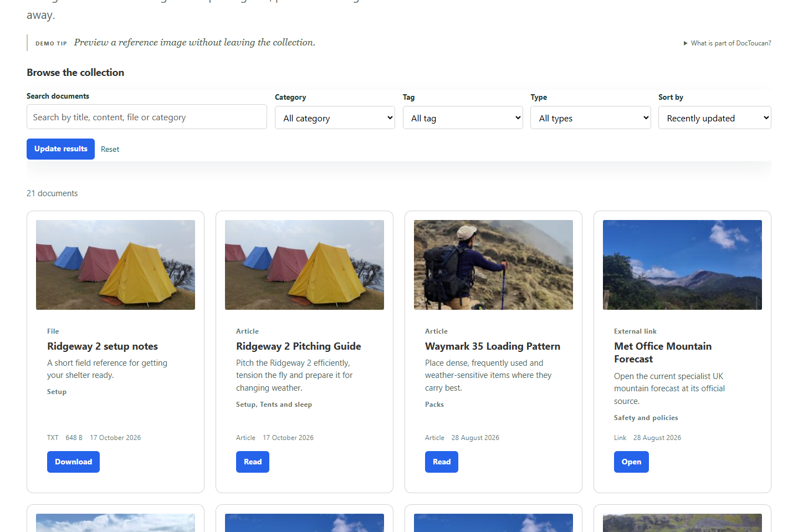Click the Update results button

60,149
